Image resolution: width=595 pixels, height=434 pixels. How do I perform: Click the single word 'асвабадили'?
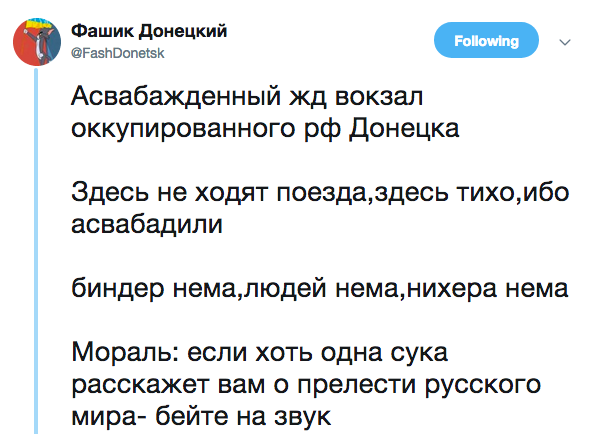[x=147, y=224]
